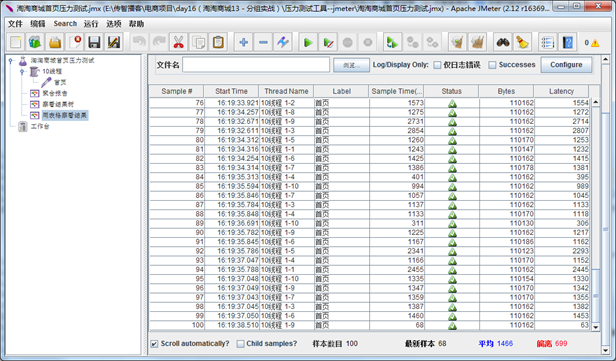Click the Save test plan floppy icon
The width and height of the screenshot is (616, 361).
coord(94,42)
